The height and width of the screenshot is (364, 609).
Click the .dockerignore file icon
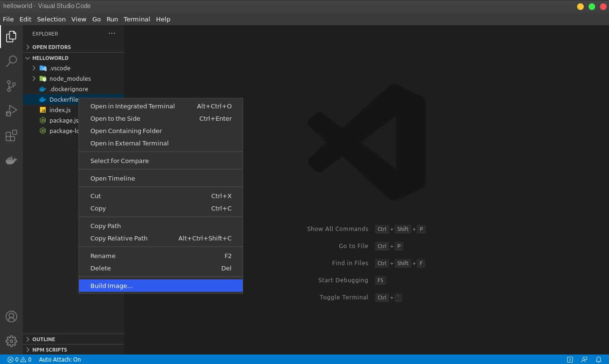click(43, 89)
